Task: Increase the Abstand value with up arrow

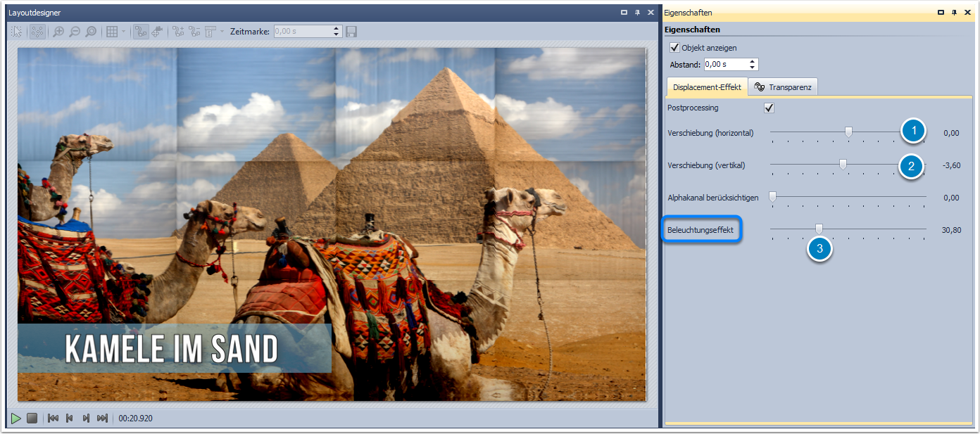Action: (753, 61)
